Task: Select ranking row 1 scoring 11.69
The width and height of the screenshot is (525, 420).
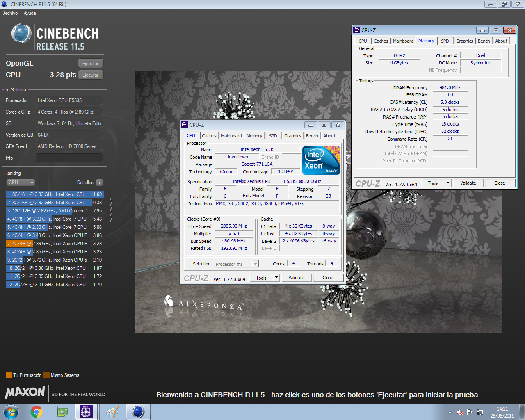Action: point(54,194)
